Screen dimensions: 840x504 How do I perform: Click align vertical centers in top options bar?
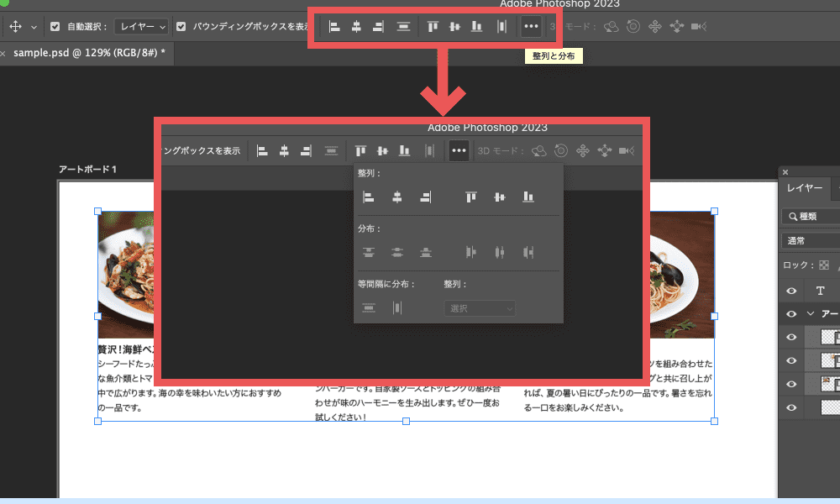click(x=454, y=26)
